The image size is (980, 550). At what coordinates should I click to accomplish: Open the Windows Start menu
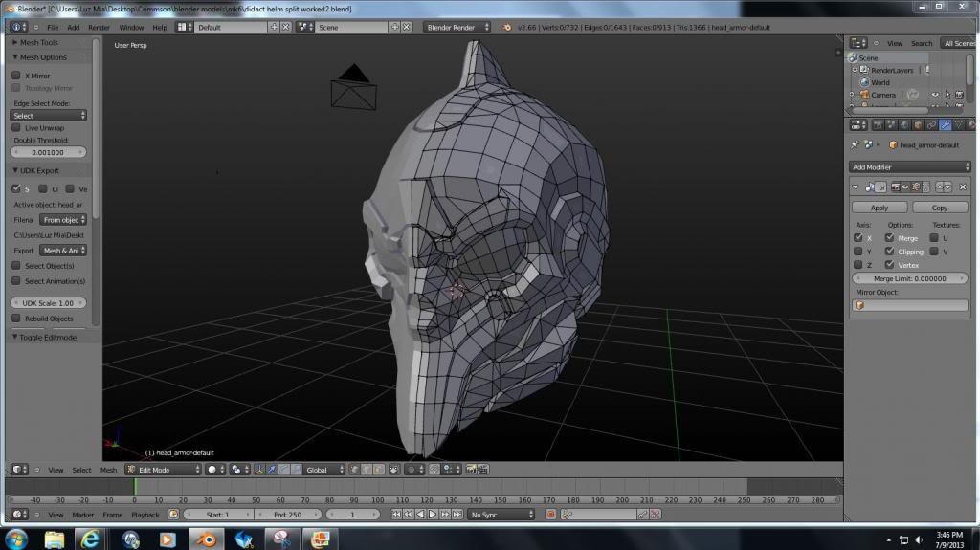coord(16,539)
